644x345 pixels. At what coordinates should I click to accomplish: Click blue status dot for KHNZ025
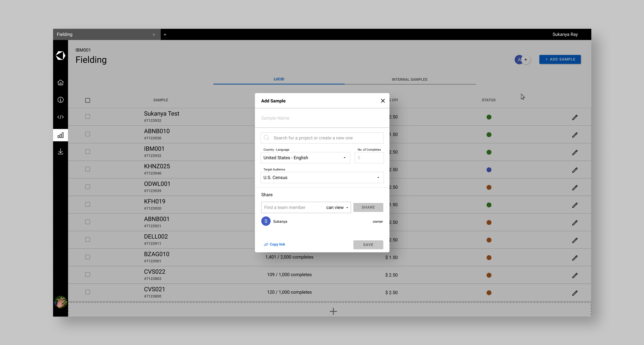click(489, 170)
